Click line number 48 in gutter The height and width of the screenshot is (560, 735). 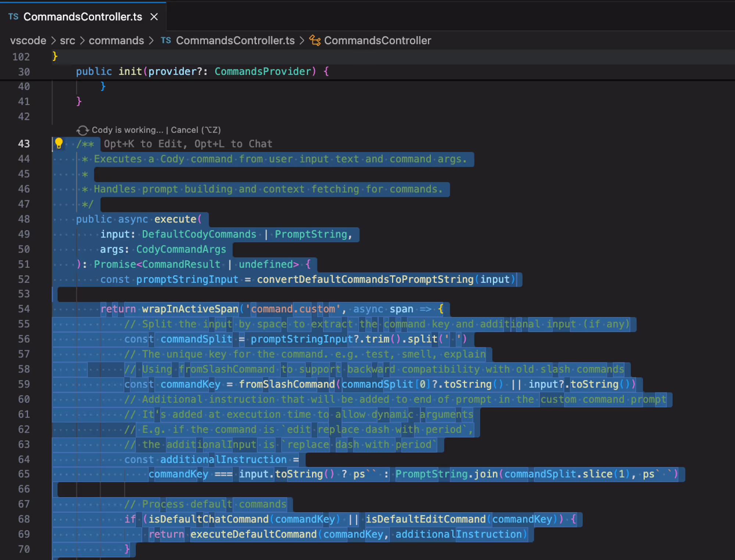pos(24,219)
